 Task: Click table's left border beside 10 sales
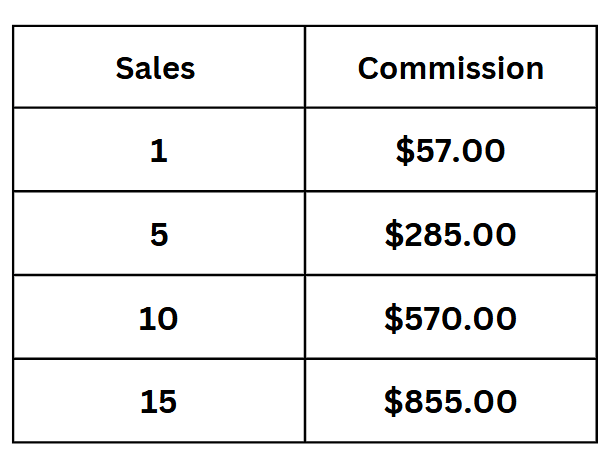pos(13,318)
